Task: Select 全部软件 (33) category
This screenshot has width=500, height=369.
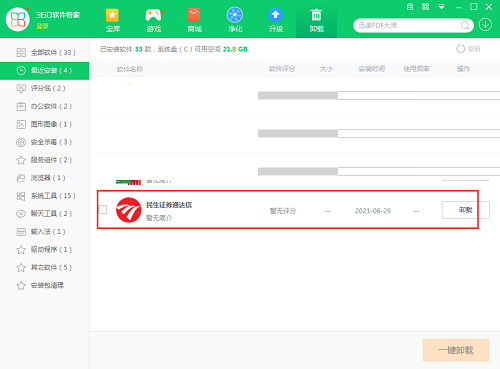Action: [45, 52]
